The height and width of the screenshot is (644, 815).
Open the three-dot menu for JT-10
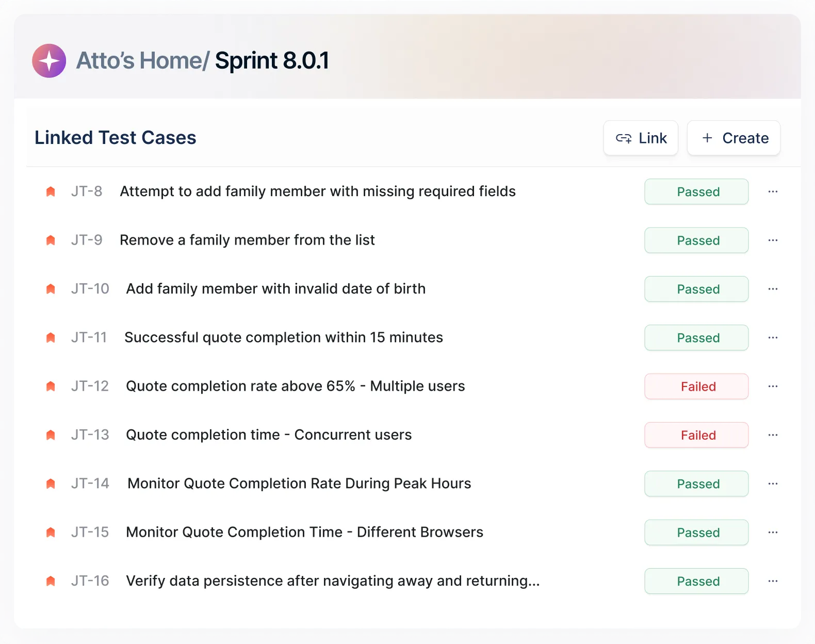click(773, 289)
